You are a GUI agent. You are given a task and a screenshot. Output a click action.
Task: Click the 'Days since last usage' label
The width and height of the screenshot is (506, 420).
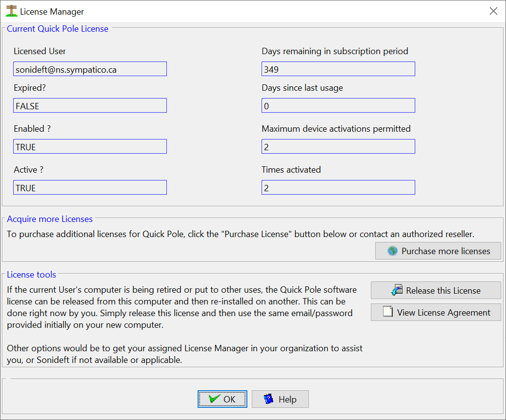(302, 88)
